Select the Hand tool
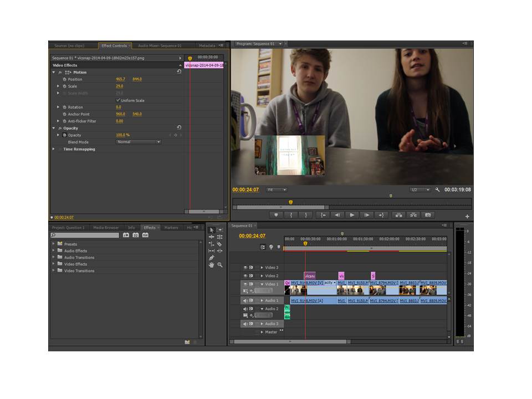532x399 pixels. pyautogui.click(x=212, y=265)
